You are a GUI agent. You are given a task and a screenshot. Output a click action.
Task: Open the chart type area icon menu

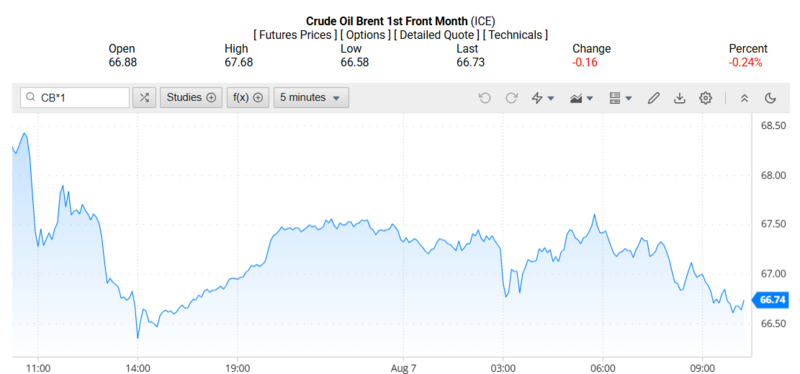tap(581, 98)
